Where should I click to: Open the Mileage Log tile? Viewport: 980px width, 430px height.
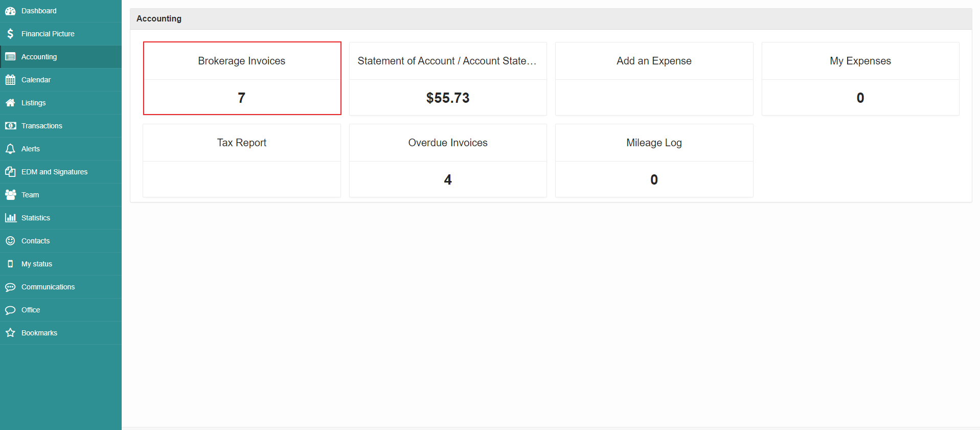pyautogui.click(x=654, y=160)
